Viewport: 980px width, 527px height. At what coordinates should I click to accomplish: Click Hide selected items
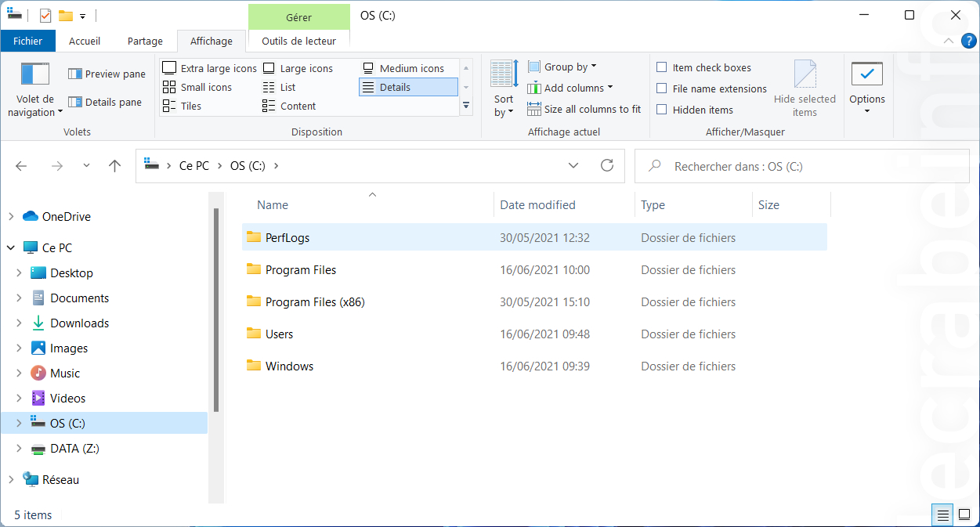pos(805,88)
